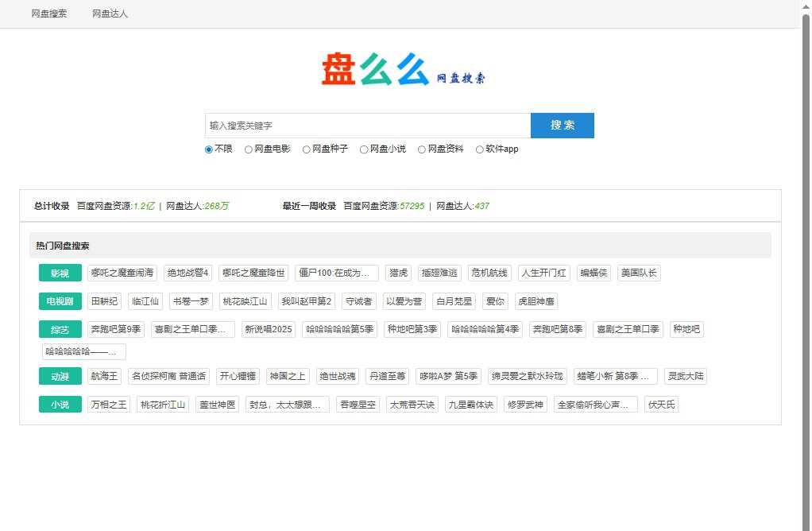Select the 综艺 category badge
Screen dimensions: 812x531
[60, 328]
